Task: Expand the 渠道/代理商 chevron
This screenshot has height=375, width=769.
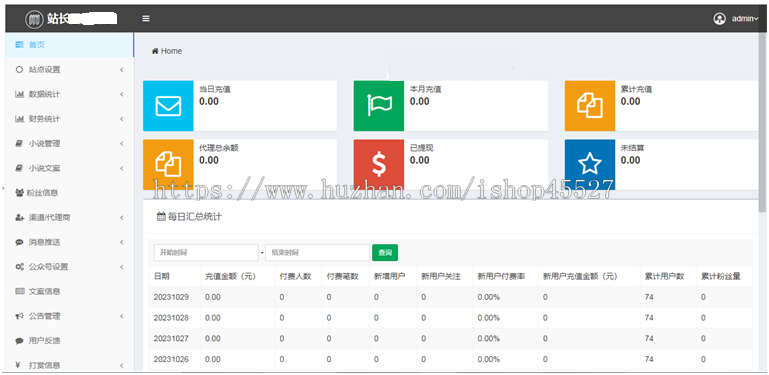Action: point(122,217)
